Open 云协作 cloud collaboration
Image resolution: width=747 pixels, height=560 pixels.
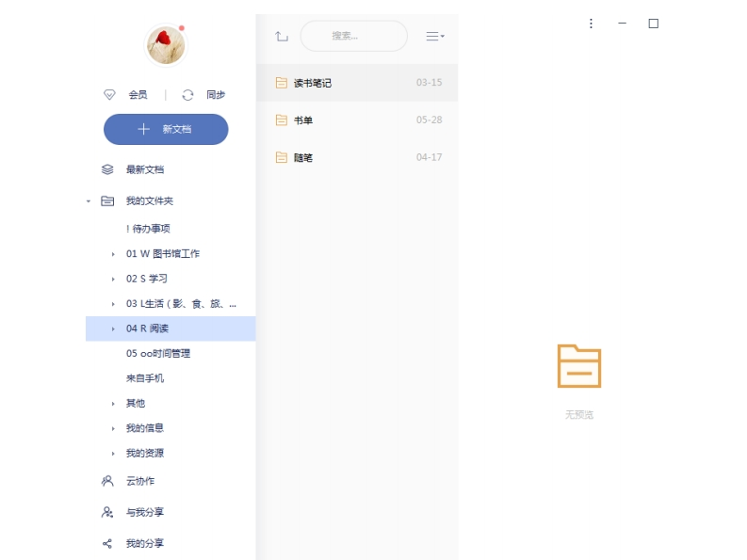(x=139, y=481)
